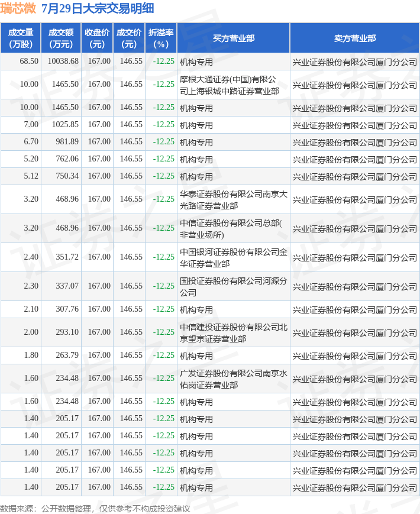Click 167.00 in the 981.89 row
The image size is (420, 514).
99,141
